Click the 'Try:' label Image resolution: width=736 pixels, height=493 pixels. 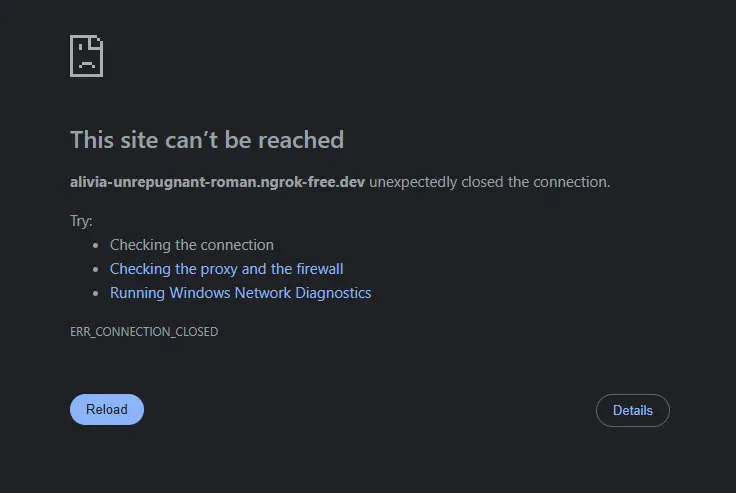tap(81, 221)
